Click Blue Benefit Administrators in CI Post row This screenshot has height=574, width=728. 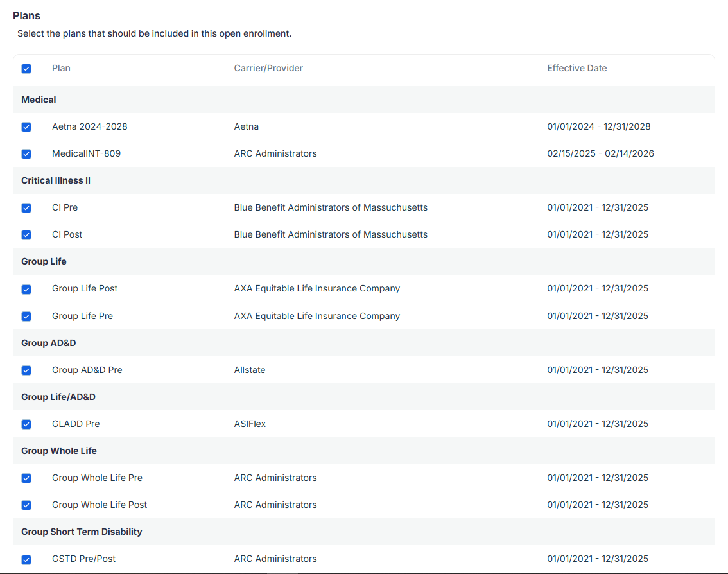(331, 234)
